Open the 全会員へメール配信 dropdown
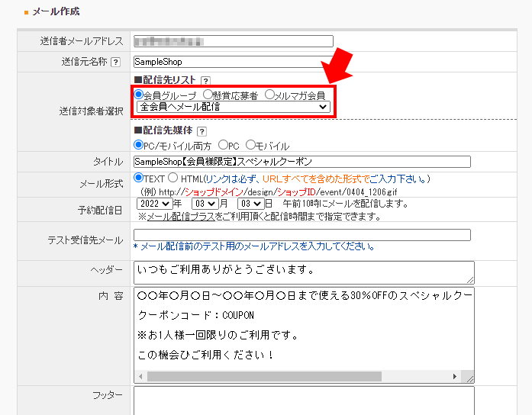This screenshot has width=532, height=415. tap(234, 107)
